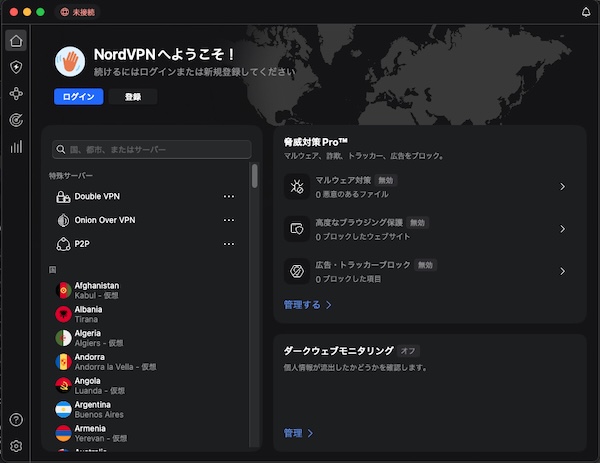Click the 0 ブロックした項目 counter text
The height and width of the screenshot is (463, 600).
point(348,279)
